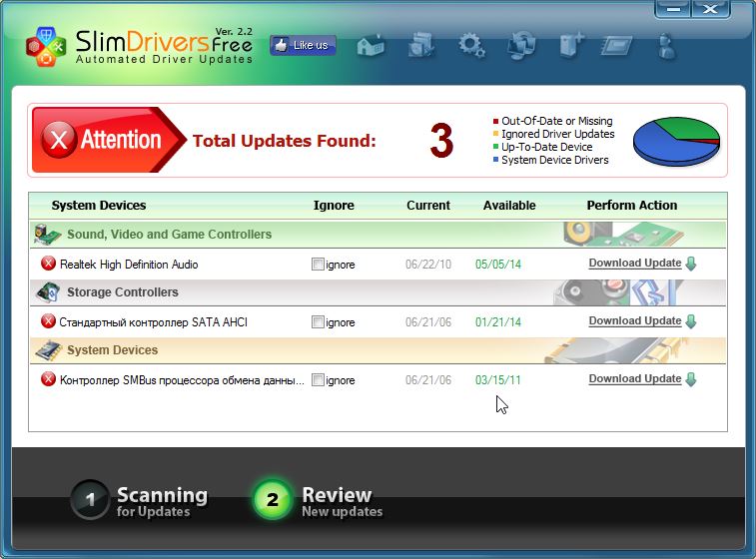
Task: Click the Current column header
Action: click(x=428, y=206)
